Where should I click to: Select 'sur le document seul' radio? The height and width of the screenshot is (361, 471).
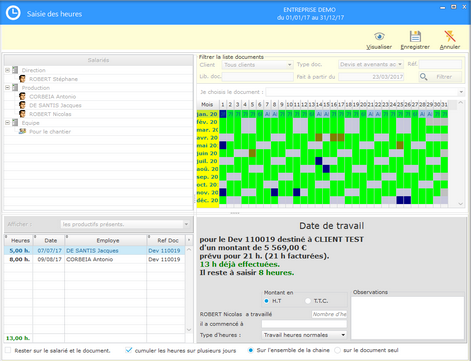pos(337,350)
